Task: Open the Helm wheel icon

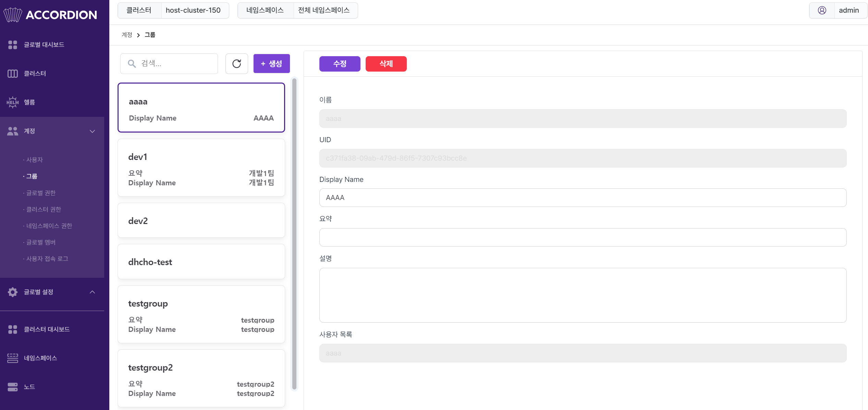Action: click(13, 102)
